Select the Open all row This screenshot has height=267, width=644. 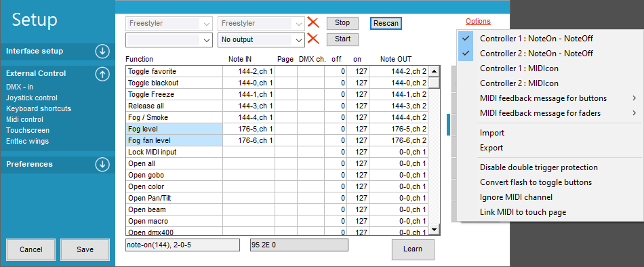[277, 163]
